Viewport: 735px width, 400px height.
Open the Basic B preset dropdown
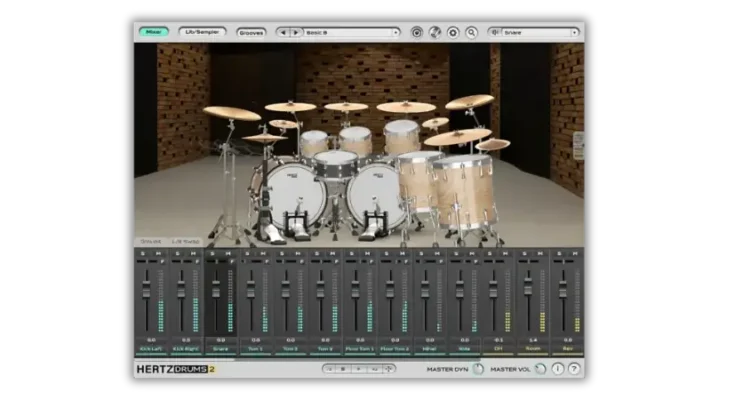click(351, 32)
